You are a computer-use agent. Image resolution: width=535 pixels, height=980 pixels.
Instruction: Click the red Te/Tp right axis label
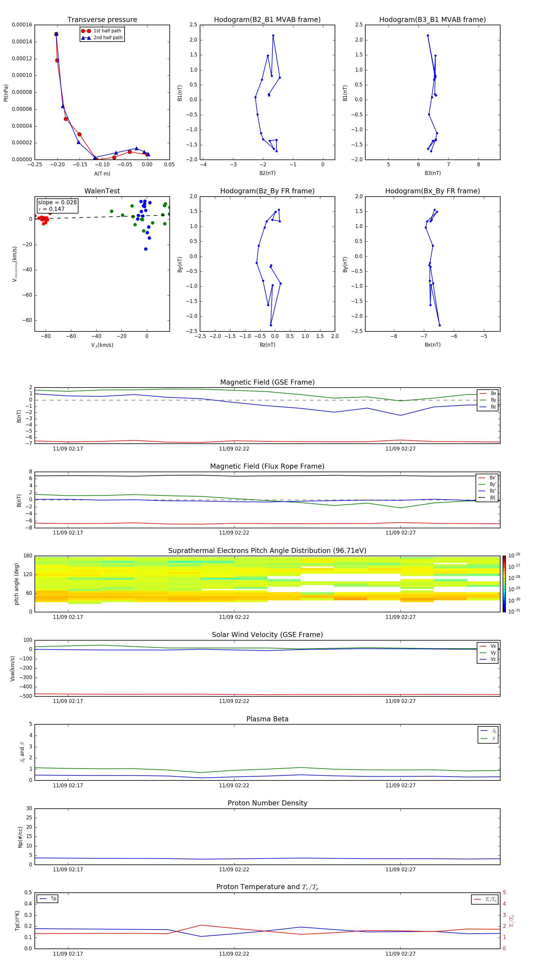pyautogui.click(x=512, y=921)
